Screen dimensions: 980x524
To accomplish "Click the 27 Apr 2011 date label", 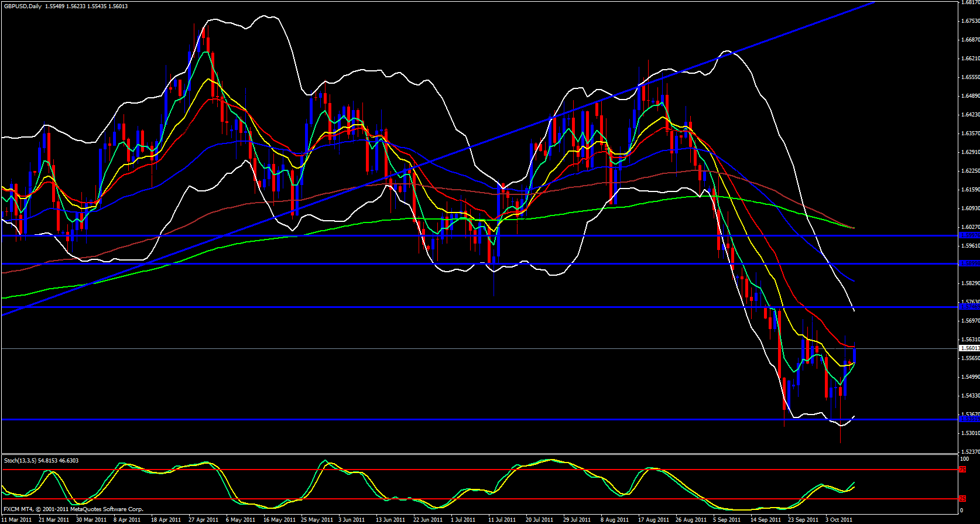I will tap(204, 520).
